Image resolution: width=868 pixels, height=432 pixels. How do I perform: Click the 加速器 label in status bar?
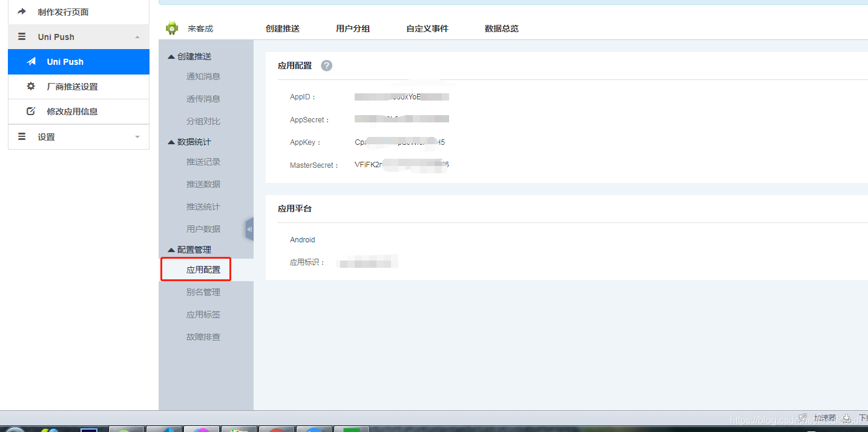(x=824, y=418)
